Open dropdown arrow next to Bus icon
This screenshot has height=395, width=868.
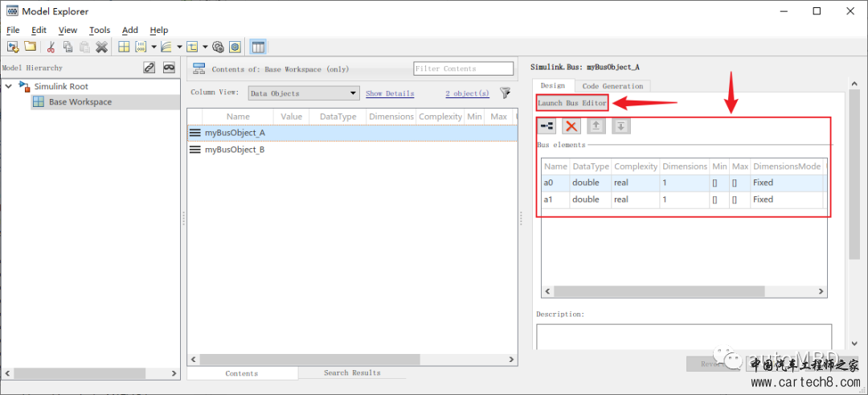(x=205, y=47)
